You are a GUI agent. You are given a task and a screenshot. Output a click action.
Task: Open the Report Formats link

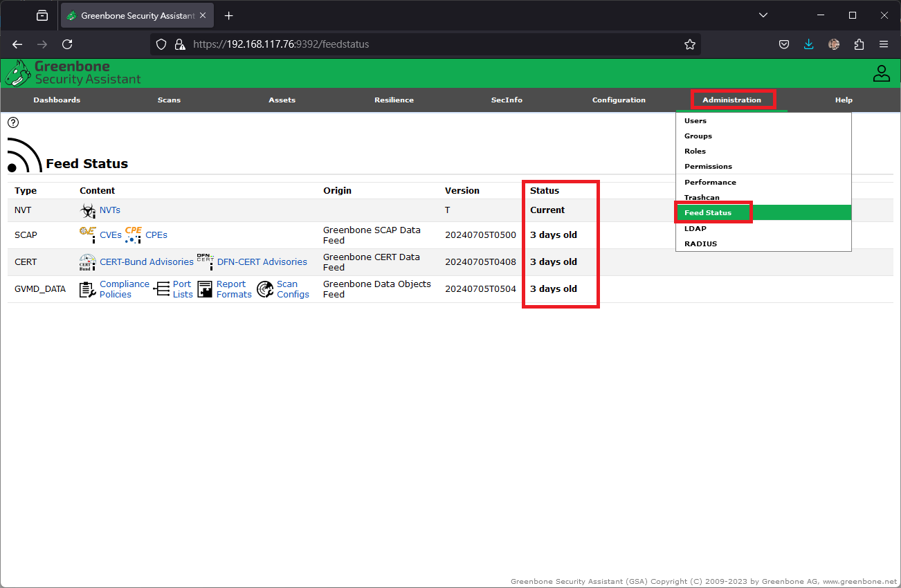pos(234,289)
